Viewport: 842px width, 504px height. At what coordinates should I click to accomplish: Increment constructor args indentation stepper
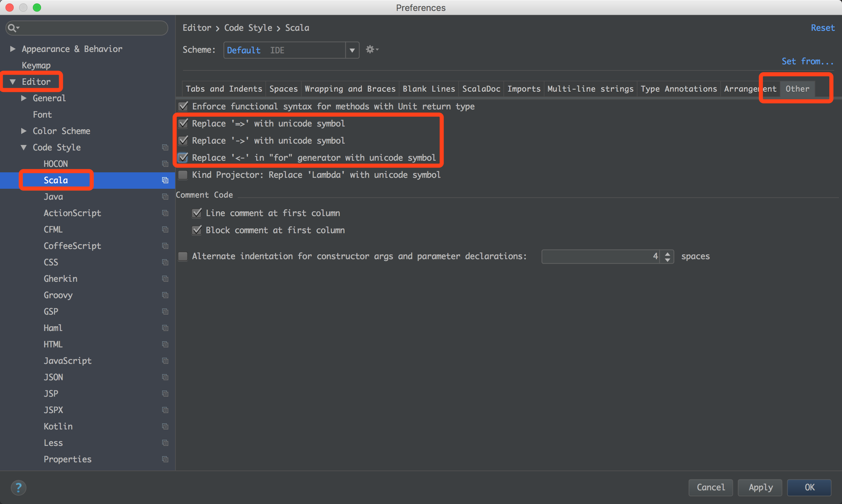667,253
